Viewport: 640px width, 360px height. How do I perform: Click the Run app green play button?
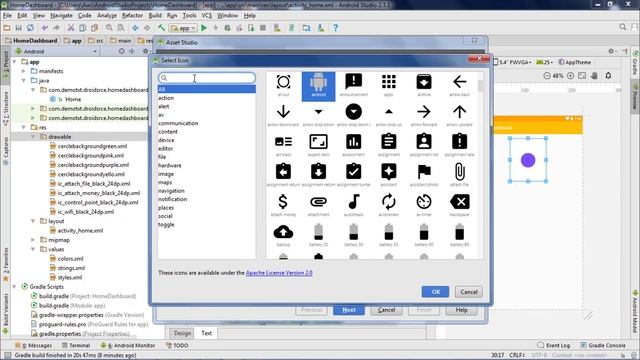coord(204,28)
